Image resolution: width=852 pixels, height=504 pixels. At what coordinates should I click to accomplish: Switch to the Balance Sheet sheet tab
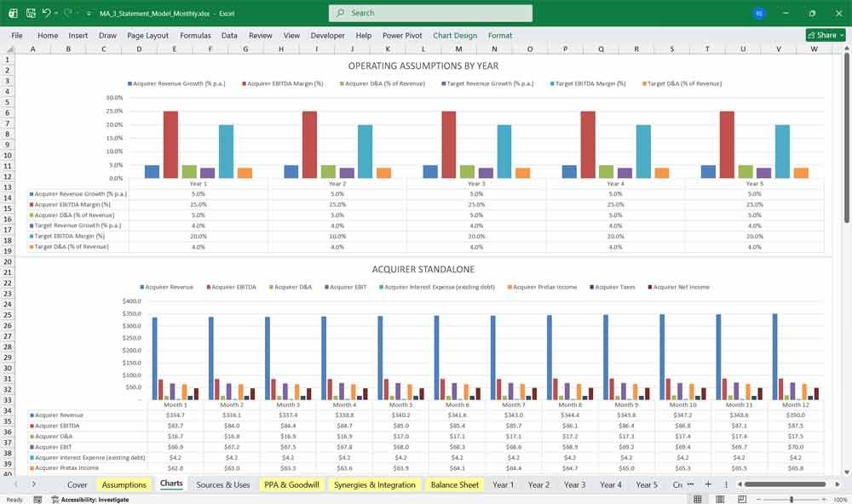[454, 484]
